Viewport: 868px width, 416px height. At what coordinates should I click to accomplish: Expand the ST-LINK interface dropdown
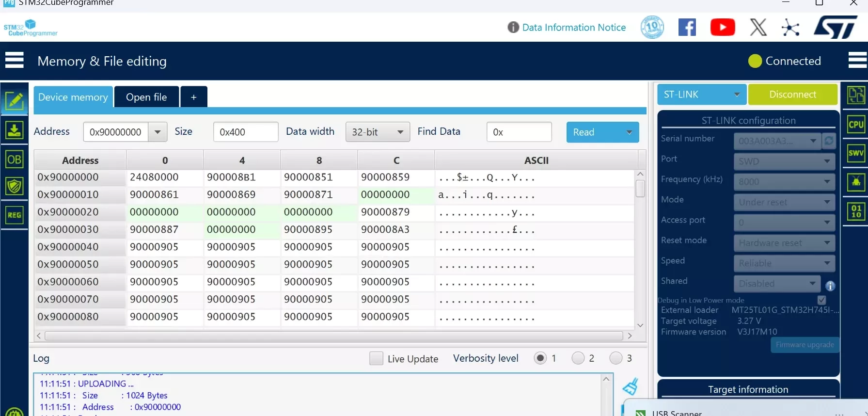(x=701, y=95)
